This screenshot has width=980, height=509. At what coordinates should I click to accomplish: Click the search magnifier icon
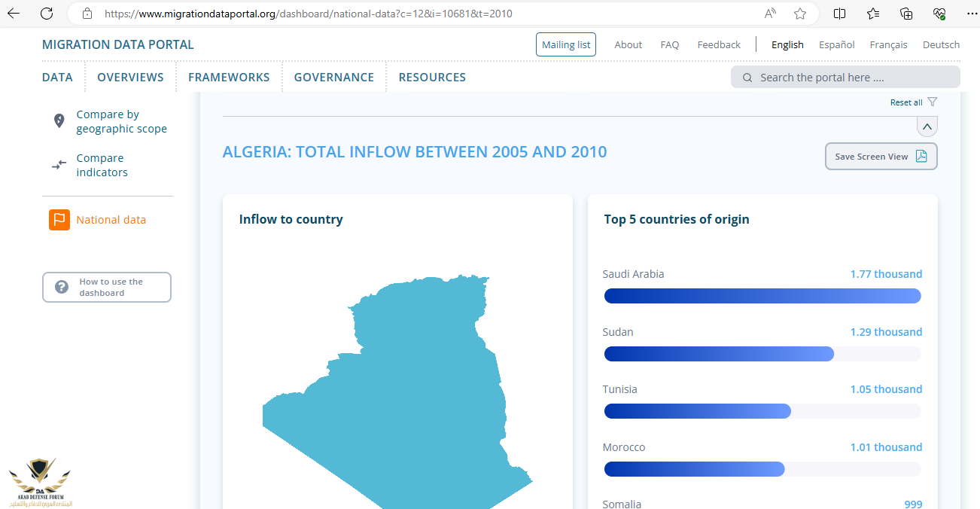click(747, 78)
